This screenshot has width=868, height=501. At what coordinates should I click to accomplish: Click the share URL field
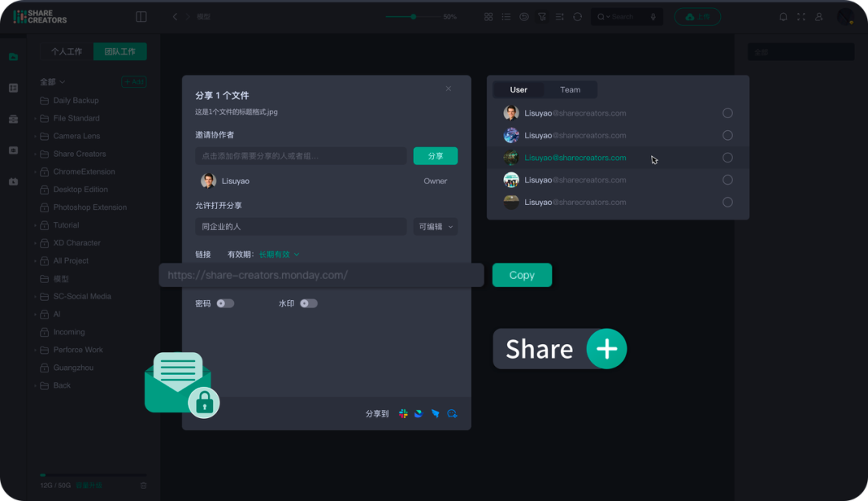click(321, 275)
